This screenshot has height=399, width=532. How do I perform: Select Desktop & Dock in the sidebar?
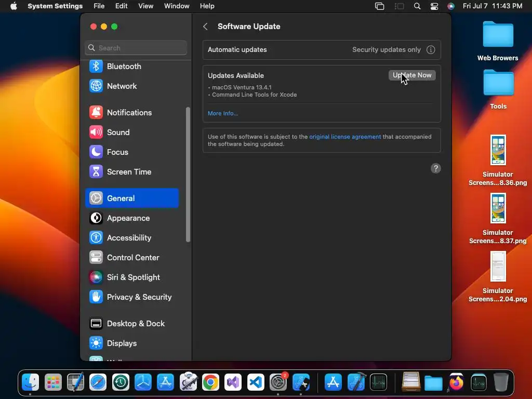(x=131, y=323)
